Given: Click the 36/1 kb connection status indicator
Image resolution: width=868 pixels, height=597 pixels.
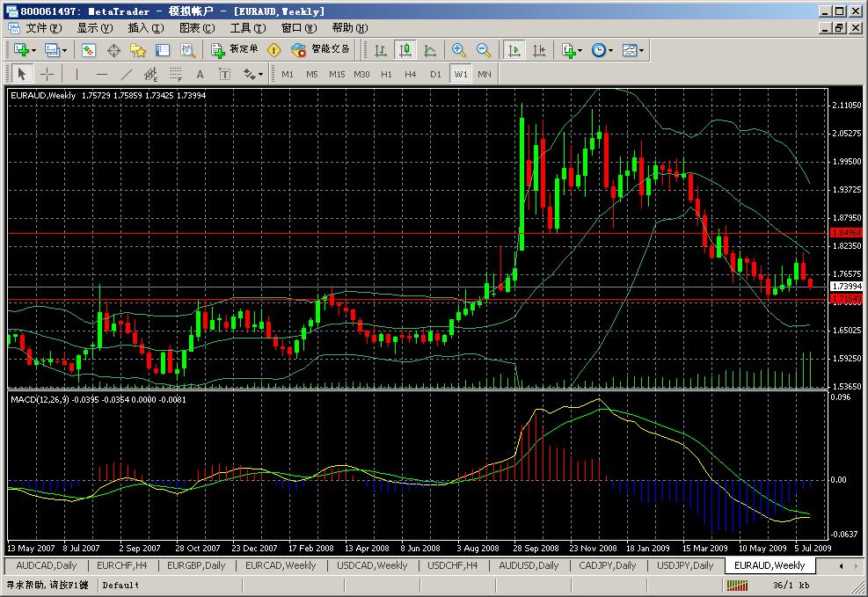Looking at the screenshot, I should tap(791, 585).
